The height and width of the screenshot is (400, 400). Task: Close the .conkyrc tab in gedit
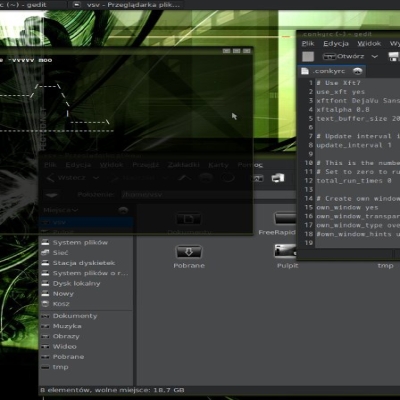(357, 71)
